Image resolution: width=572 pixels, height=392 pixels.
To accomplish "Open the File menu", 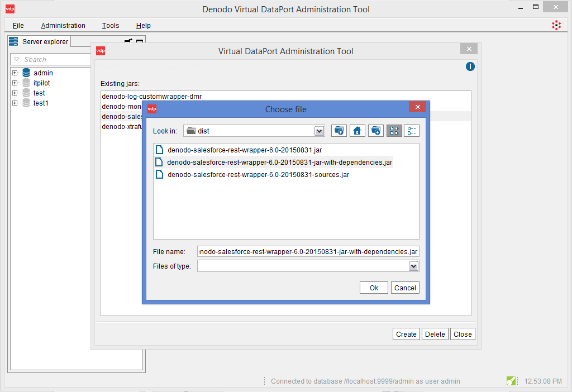I will 18,26.
